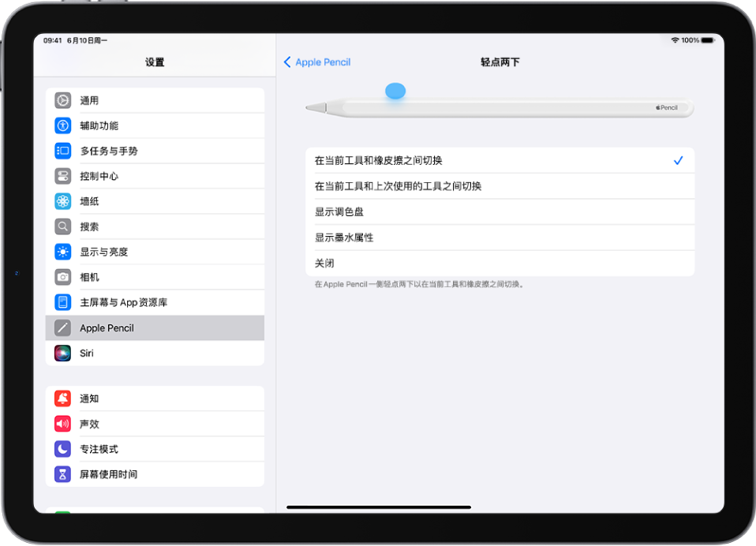Open 多任务与手势 settings row

click(155, 151)
